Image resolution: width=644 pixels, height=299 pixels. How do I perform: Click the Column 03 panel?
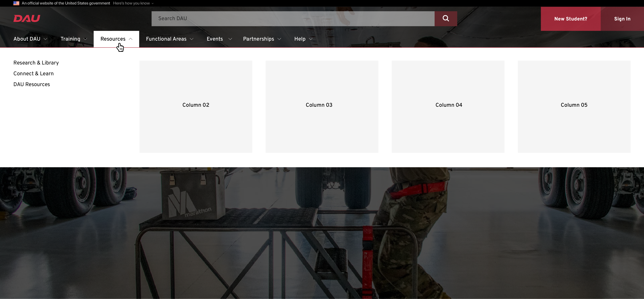pos(322,107)
